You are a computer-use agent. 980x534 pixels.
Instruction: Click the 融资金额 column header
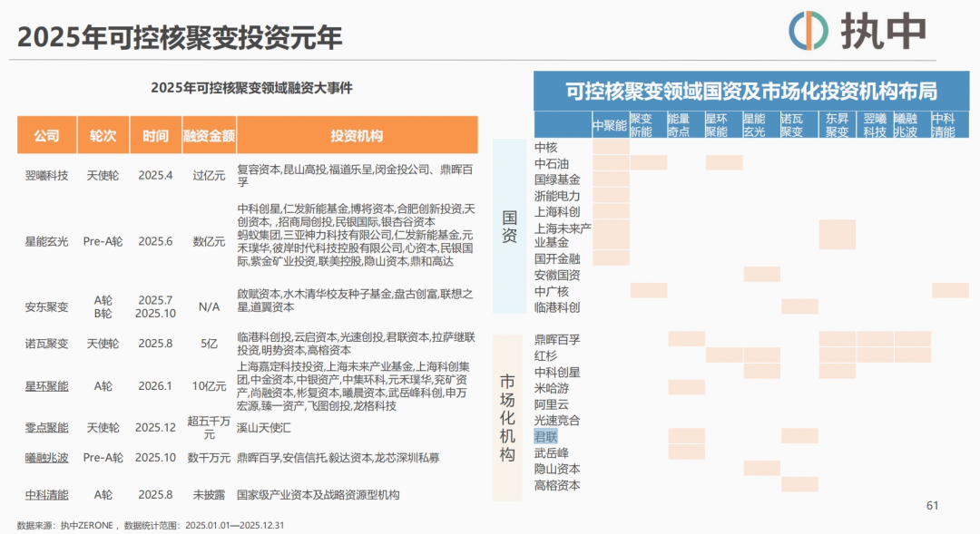click(x=209, y=136)
